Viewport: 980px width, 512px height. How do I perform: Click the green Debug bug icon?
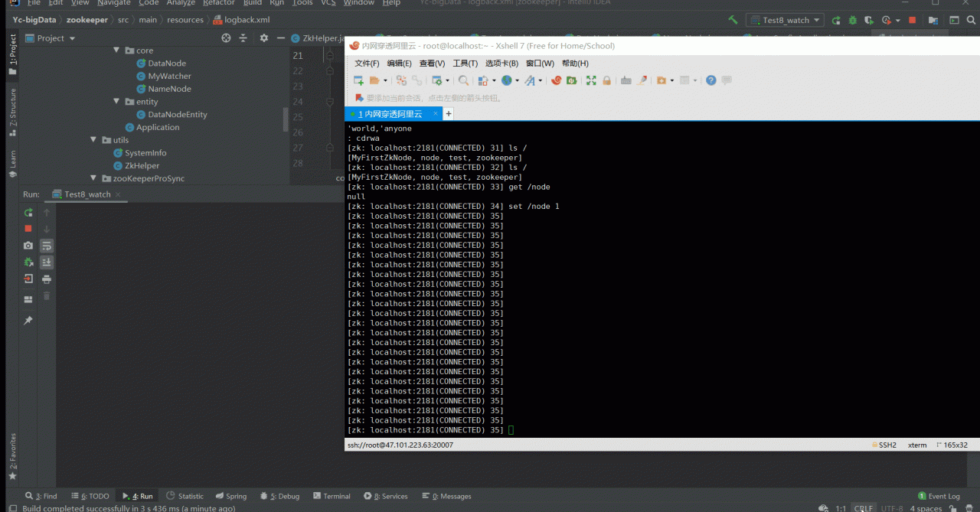point(853,20)
